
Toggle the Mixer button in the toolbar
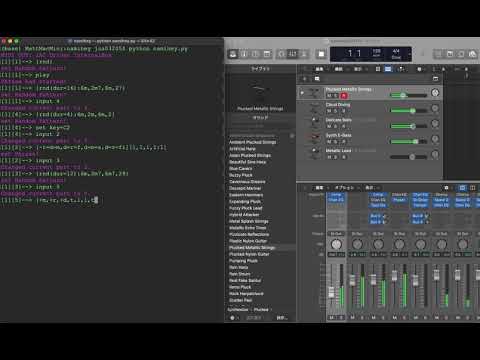click(292, 54)
